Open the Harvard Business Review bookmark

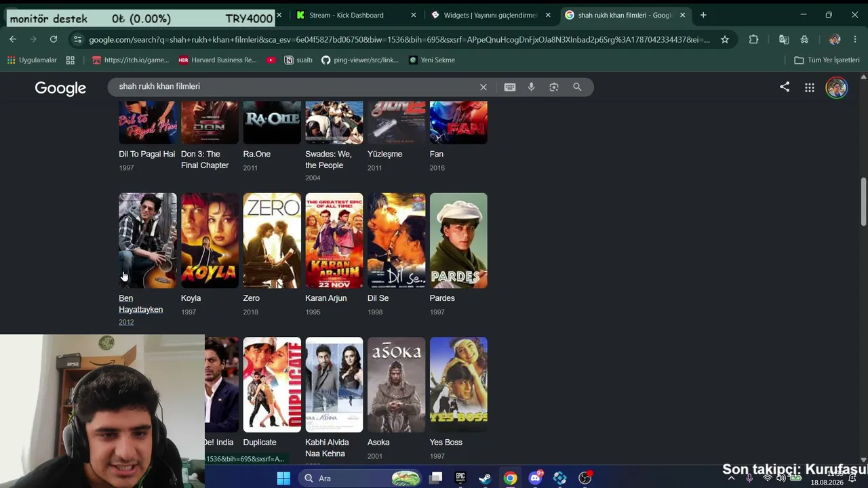[218, 60]
